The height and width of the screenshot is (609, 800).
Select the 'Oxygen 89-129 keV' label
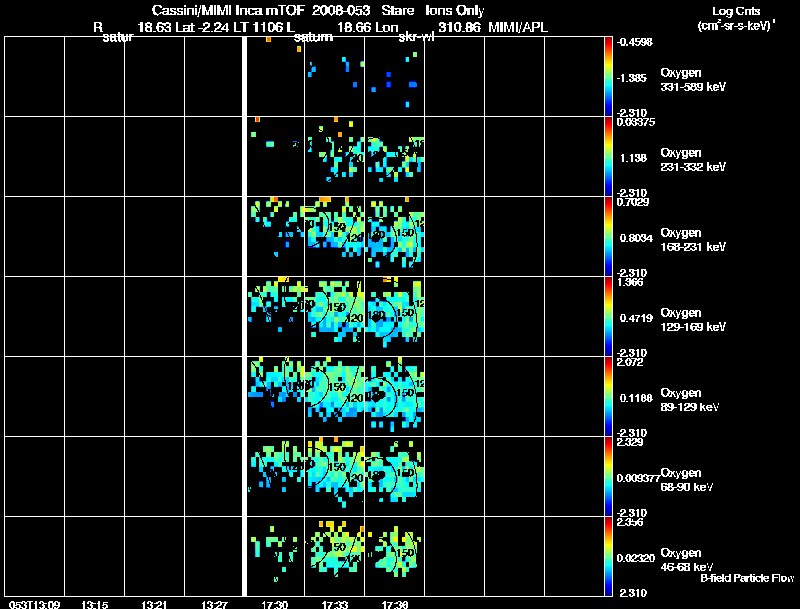click(690, 400)
